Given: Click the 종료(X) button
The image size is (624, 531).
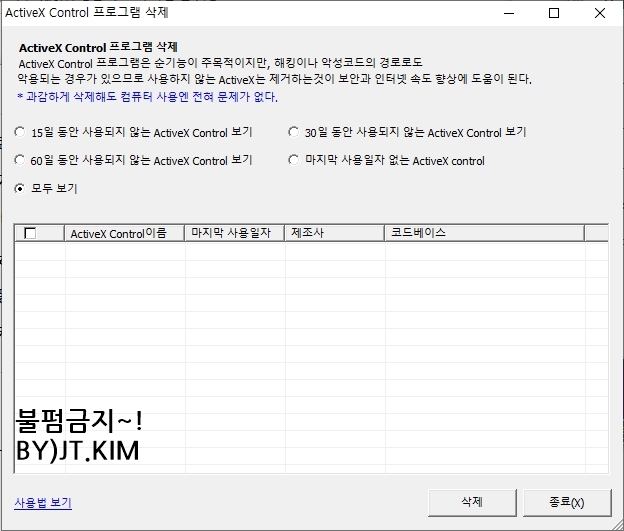Looking at the screenshot, I should pos(565,502).
